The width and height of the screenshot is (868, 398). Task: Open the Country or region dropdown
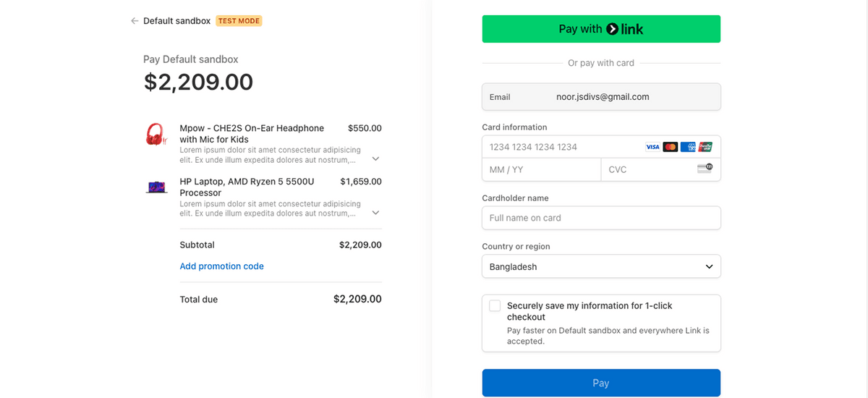click(601, 266)
